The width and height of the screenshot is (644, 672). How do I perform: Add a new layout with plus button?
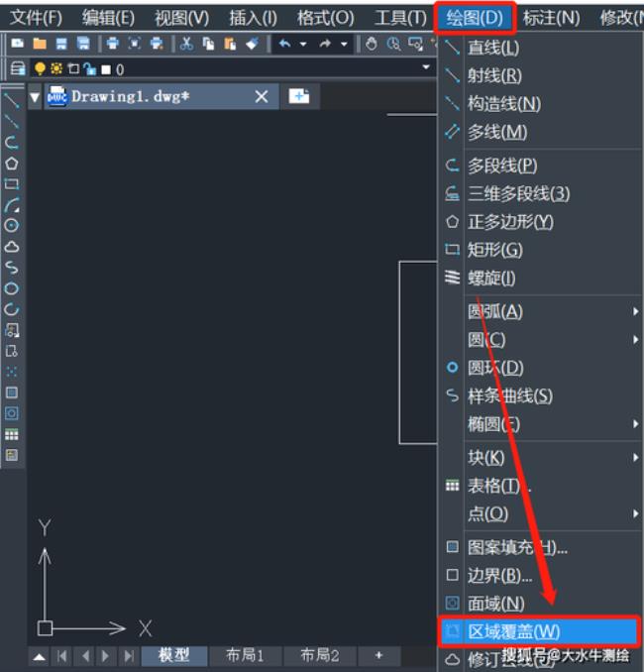coord(378,655)
